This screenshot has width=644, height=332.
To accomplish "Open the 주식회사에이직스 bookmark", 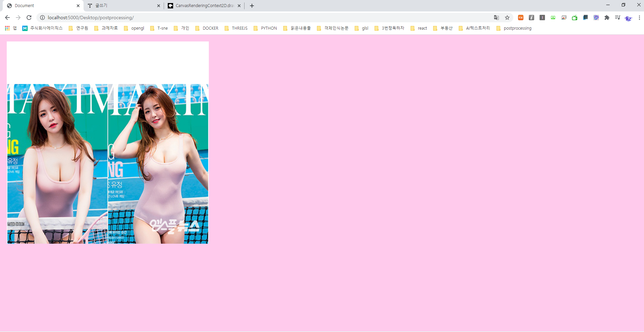I will [42, 28].
